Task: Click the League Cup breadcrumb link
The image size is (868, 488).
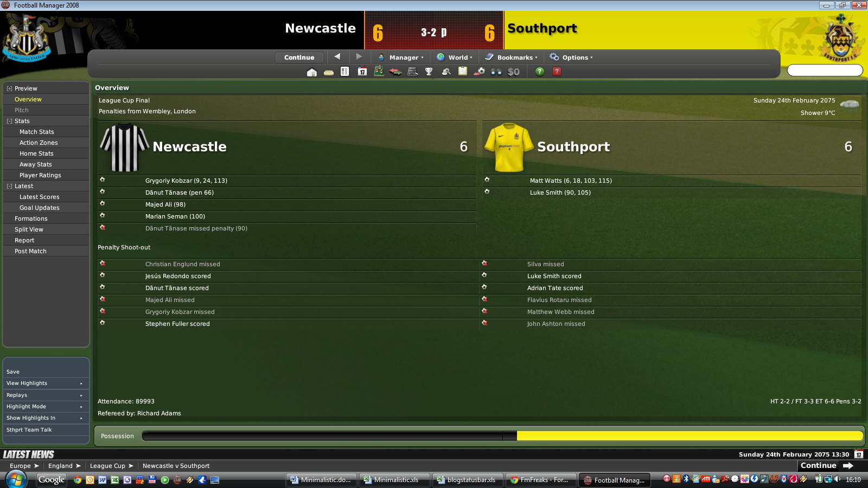Action: tap(107, 466)
